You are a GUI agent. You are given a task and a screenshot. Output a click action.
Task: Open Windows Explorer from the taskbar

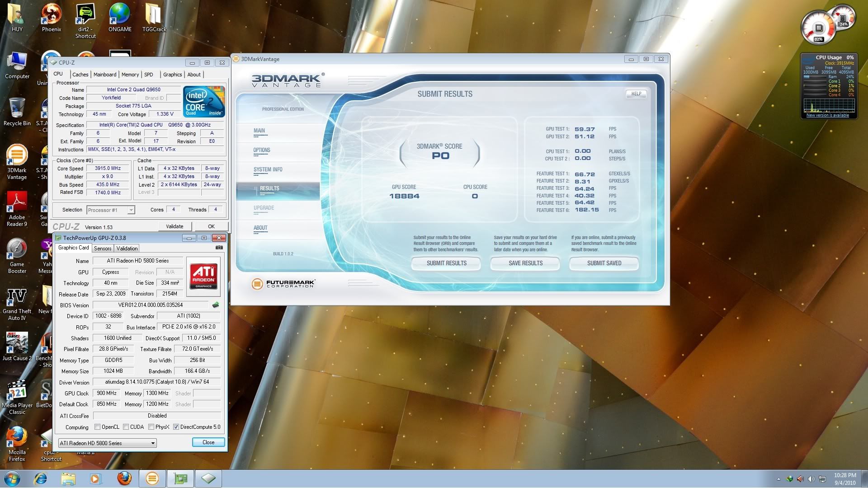[x=68, y=479]
